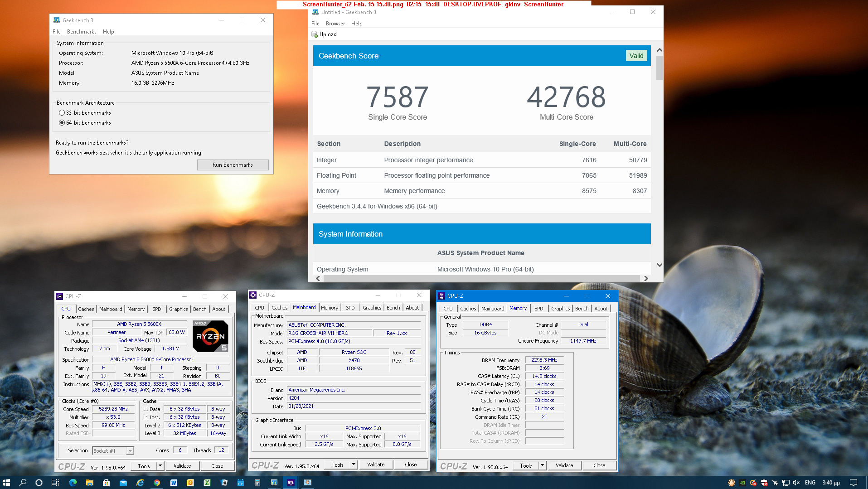Switch to Caches tab in the leftmost CPU-Z window

pyautogui.click(x=86, y=309)
